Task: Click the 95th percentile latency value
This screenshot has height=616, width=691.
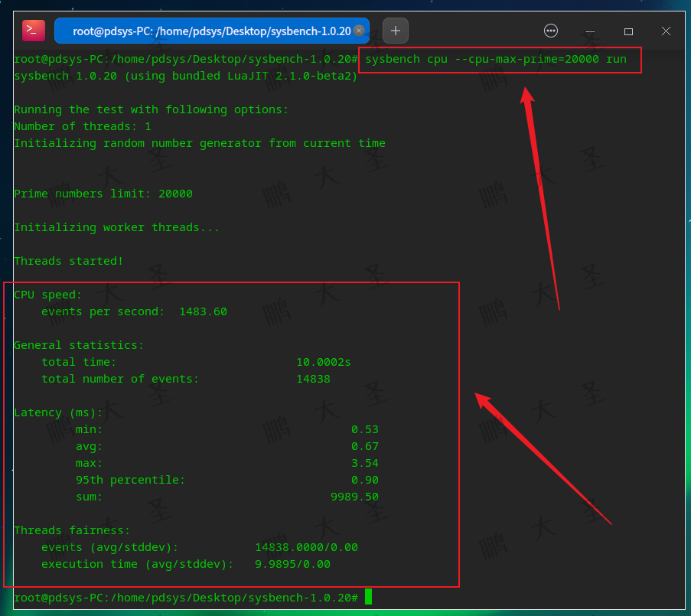Action: (x=366, y=480)
